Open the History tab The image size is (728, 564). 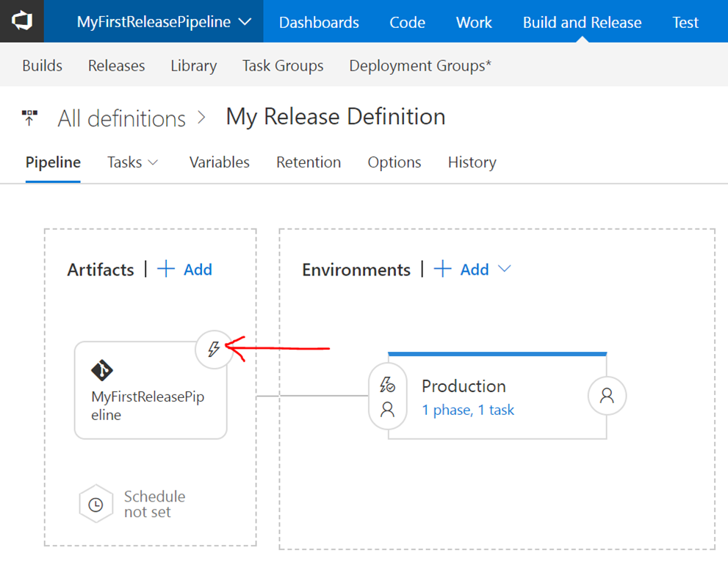click(472, 162)
